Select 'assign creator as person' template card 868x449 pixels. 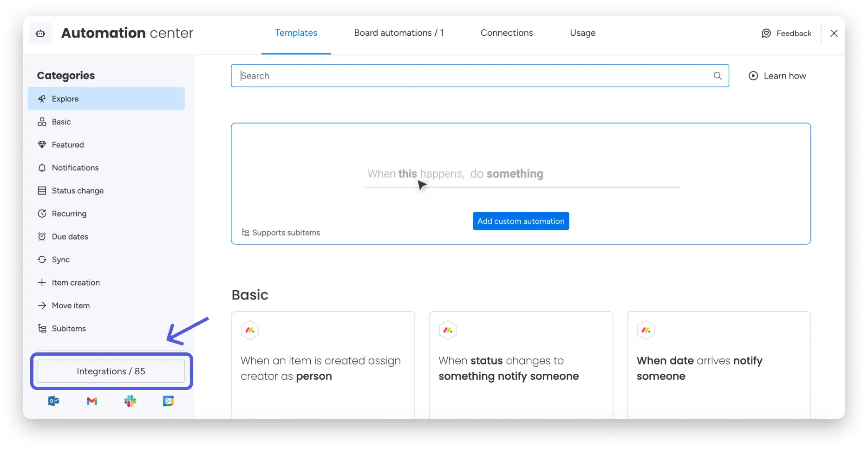click(323, 365)
